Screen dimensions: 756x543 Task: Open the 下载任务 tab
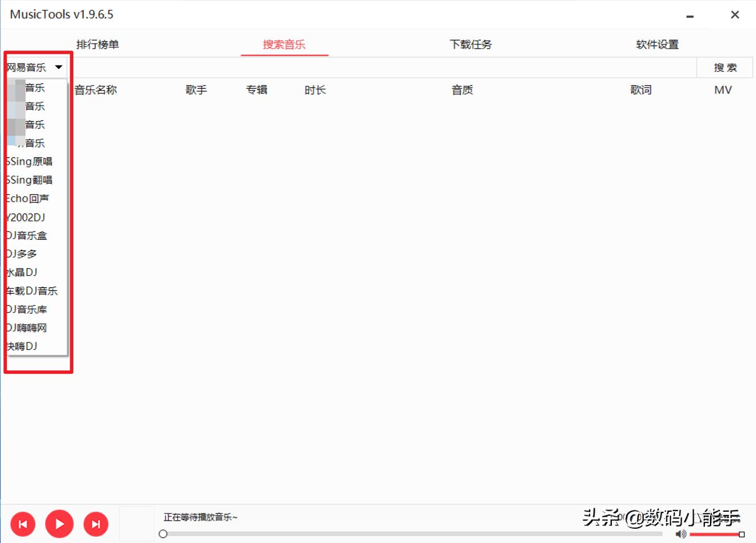[x=471, y=44]
